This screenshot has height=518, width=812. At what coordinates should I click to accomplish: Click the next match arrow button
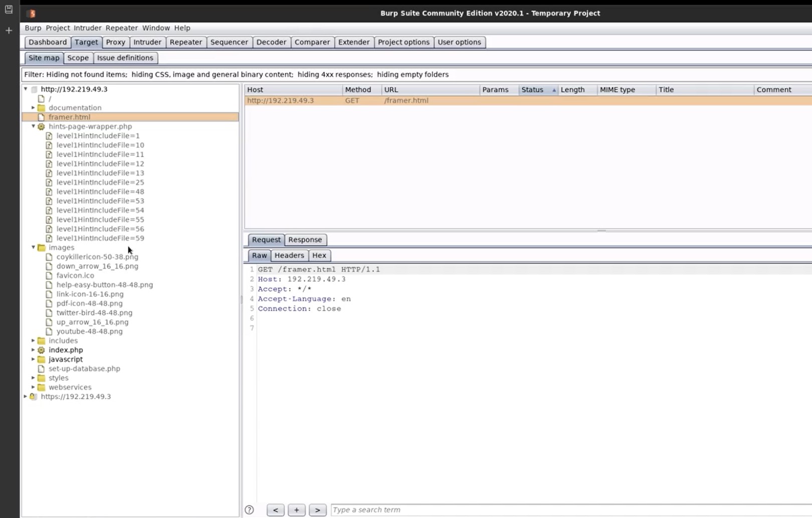click(x=317, y=510)
